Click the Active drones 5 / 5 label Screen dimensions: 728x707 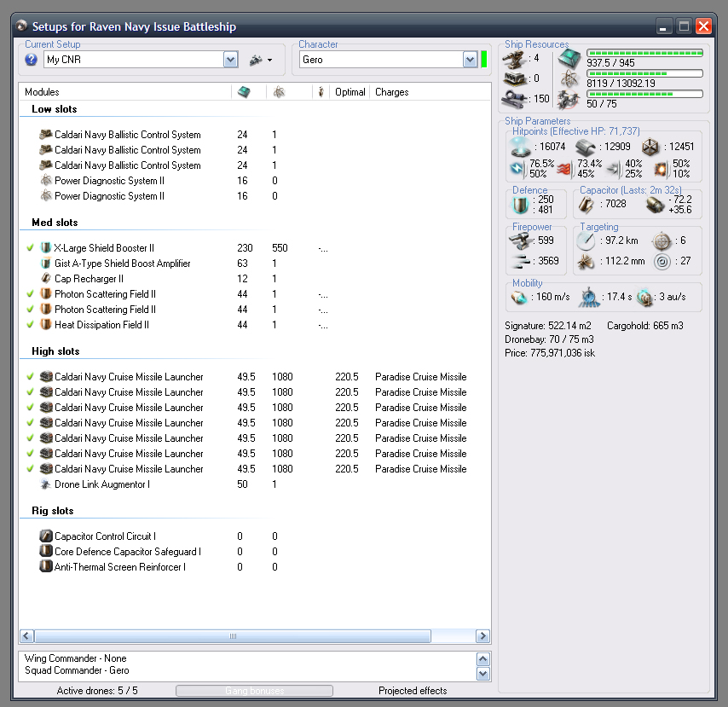click(x=97, y=691)
